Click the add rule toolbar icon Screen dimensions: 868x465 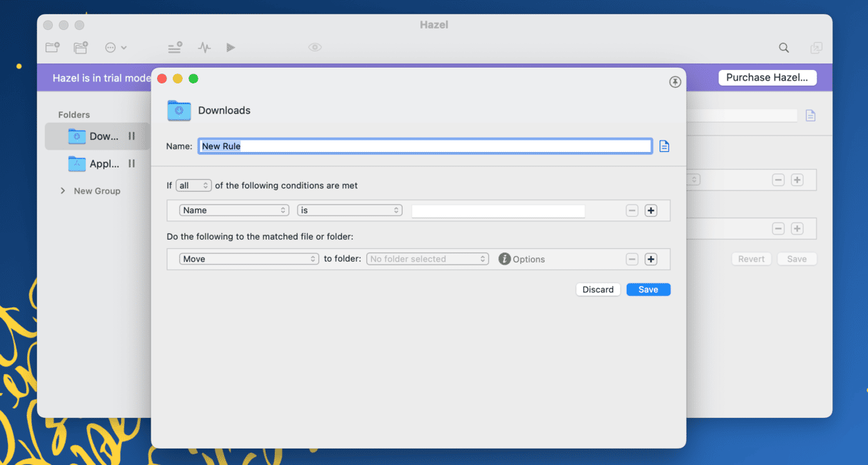click(x=175, y=48)
